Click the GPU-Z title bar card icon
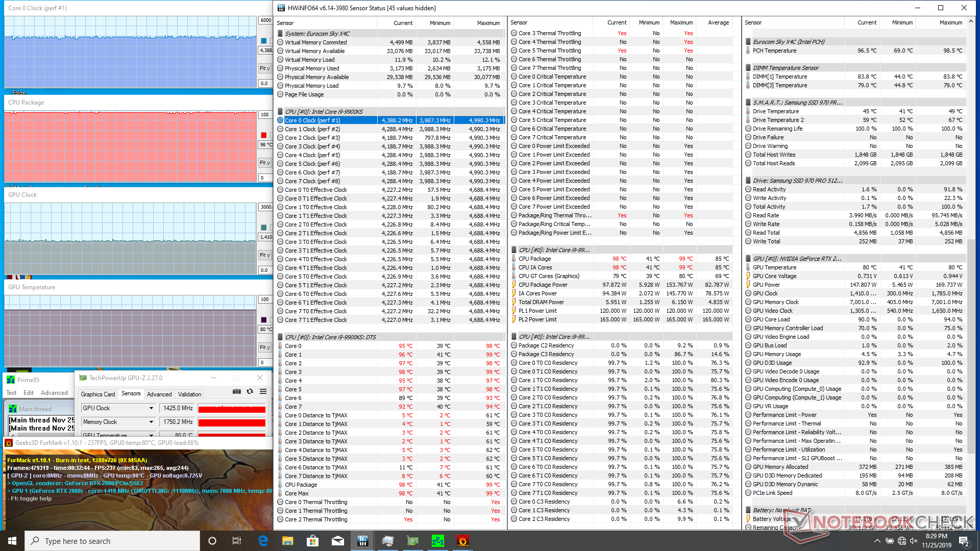Viewport: 980px width, 551px height. 83,378
